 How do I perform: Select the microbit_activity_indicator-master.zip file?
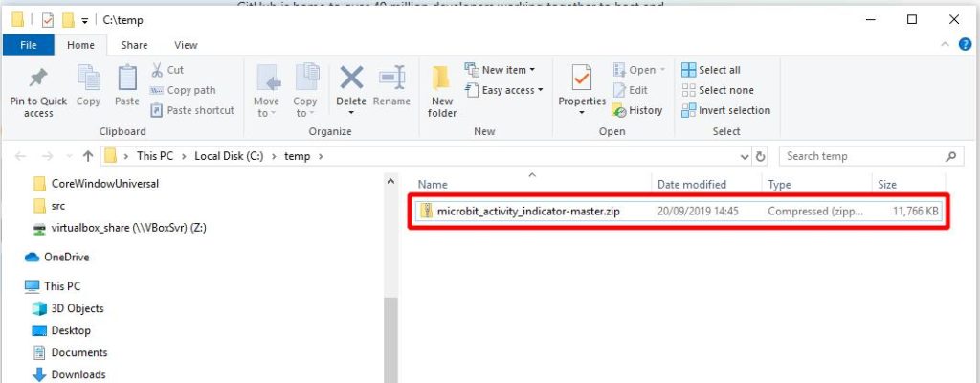(x=679, y=212)
